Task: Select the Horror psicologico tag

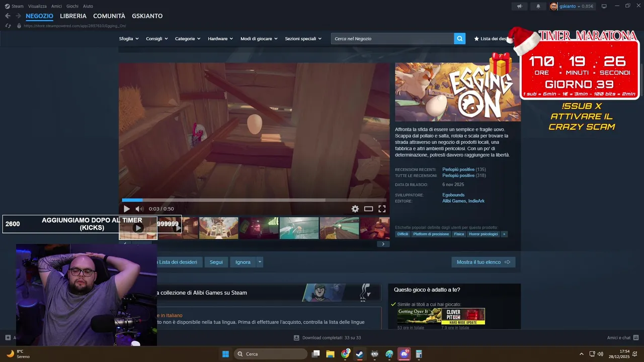Action: point(484,234)
